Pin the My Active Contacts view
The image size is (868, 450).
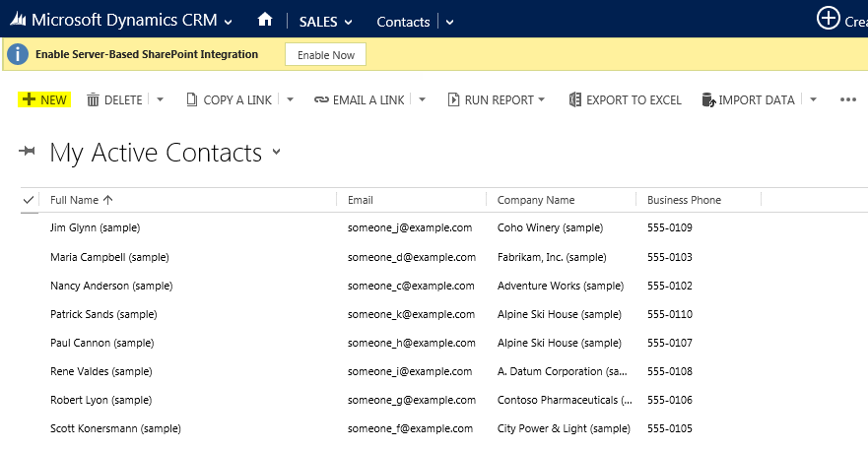pyautogui.click(x=27, y=151)
